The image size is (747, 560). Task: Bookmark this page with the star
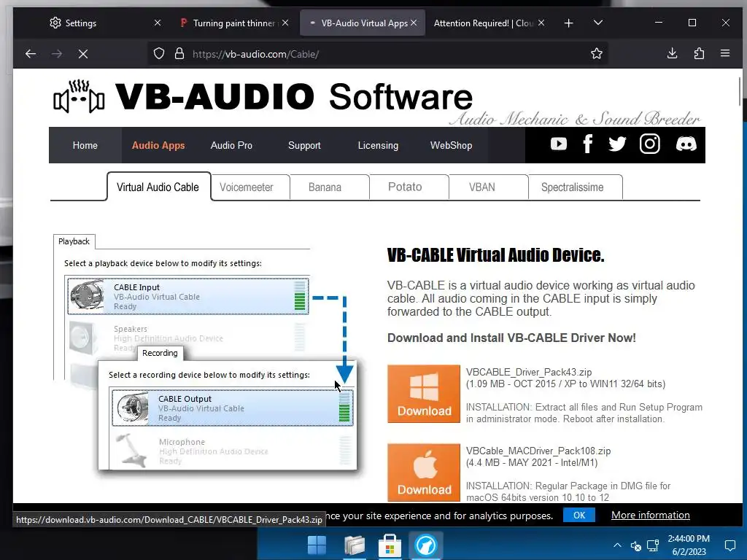(x=597, y=54)
